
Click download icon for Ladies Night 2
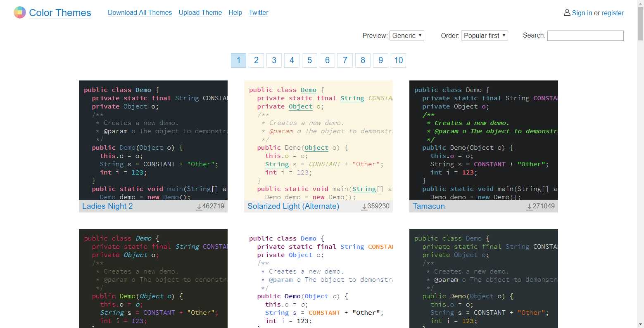click(199, 206)
